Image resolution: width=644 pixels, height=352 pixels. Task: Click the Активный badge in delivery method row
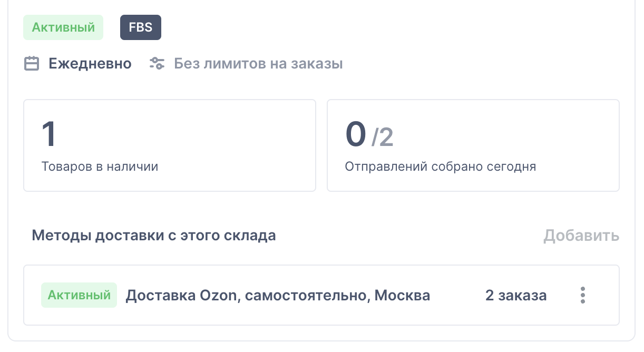coord(79,295)
